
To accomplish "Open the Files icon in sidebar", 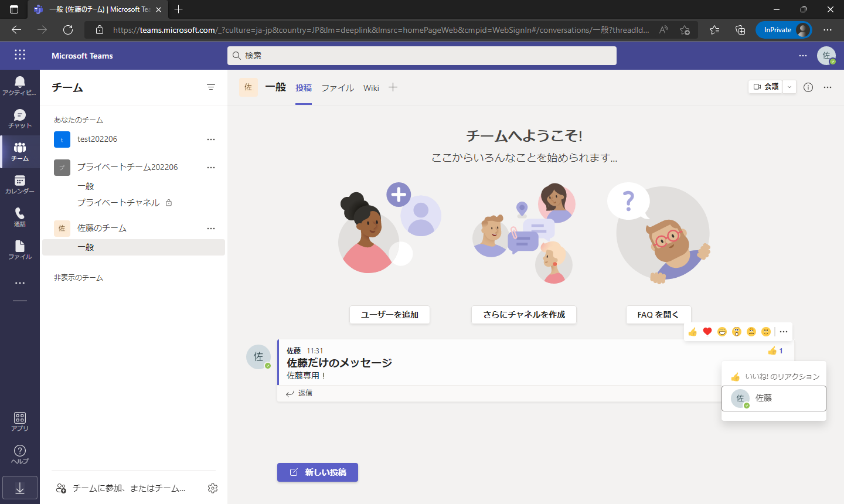I will [19, 250].
